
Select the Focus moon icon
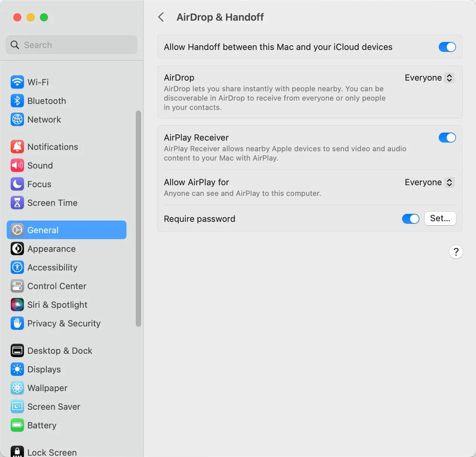click(17, 184)
